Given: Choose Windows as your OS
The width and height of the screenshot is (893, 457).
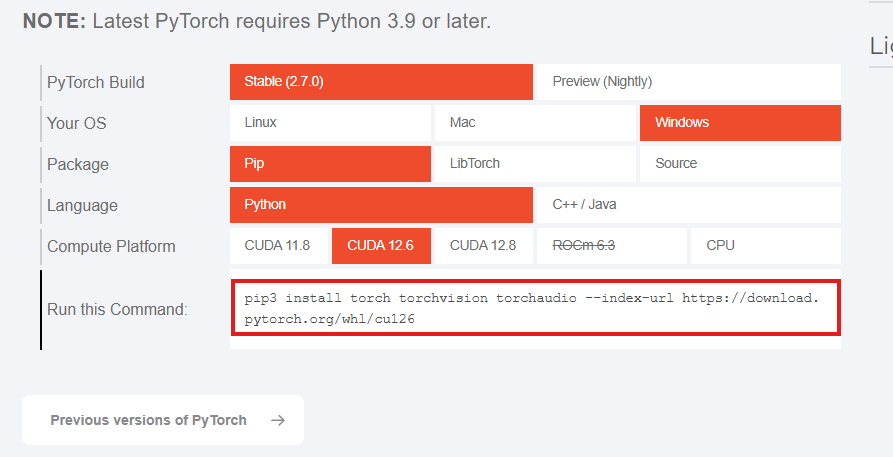Looking at the screenshot, I should point(740,123).
